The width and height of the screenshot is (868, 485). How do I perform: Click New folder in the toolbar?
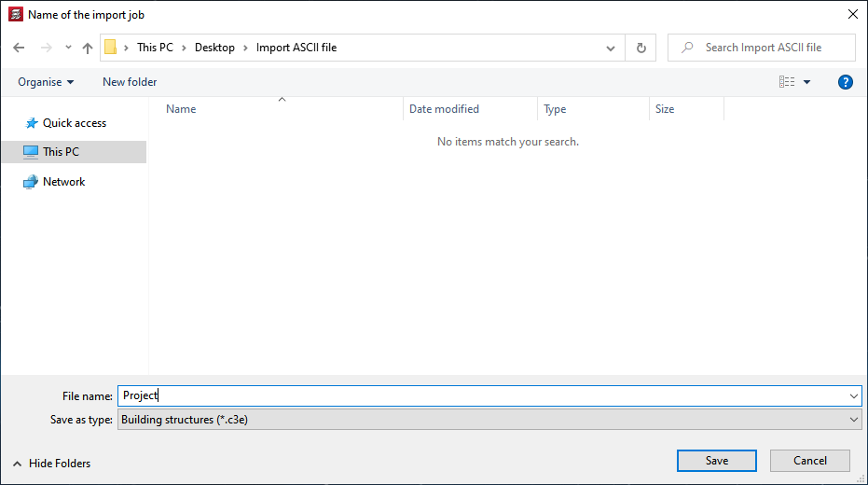click(x=130, y=82)
